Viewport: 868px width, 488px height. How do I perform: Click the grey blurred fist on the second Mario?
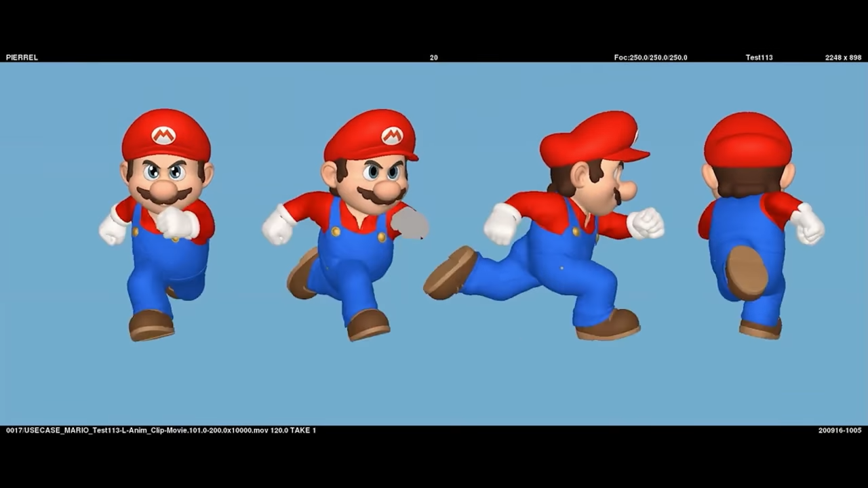(410, 224)
